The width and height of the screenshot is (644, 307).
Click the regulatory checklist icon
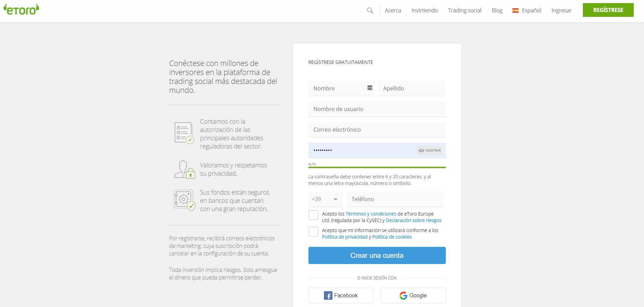pyautogui.click(x=184, y=133)
